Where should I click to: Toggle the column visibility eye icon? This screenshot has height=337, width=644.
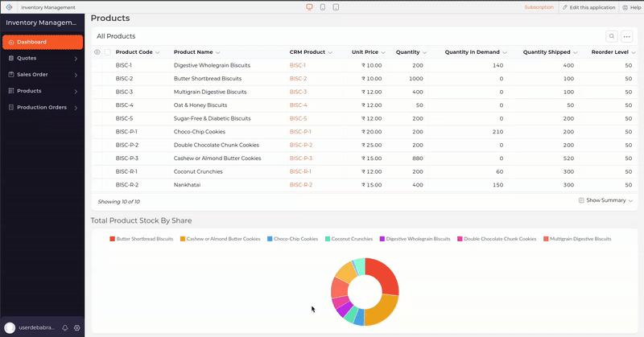[x=97, y=52]
